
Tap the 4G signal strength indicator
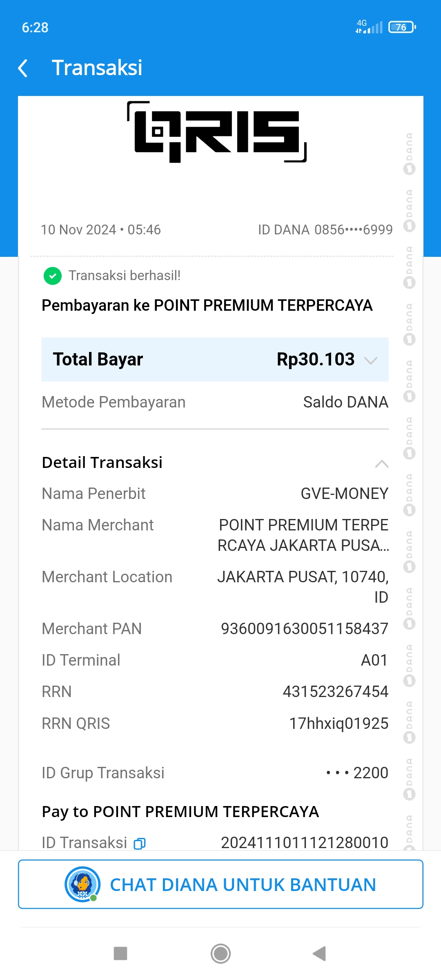(369, 27)
